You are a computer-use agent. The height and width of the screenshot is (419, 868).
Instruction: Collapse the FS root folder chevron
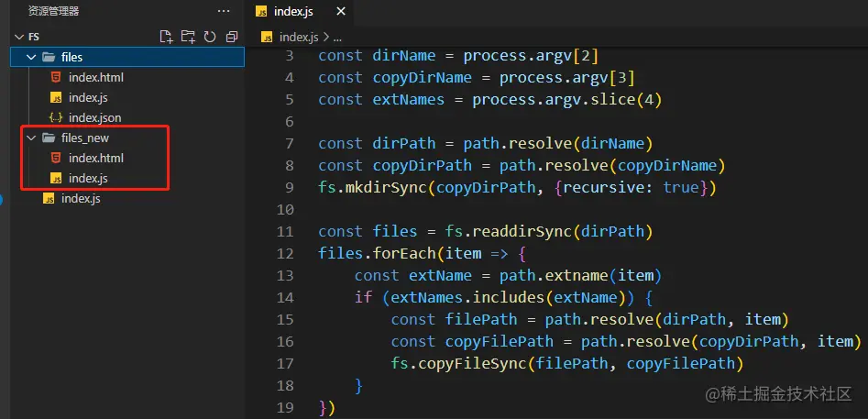[x=19, y=37]
